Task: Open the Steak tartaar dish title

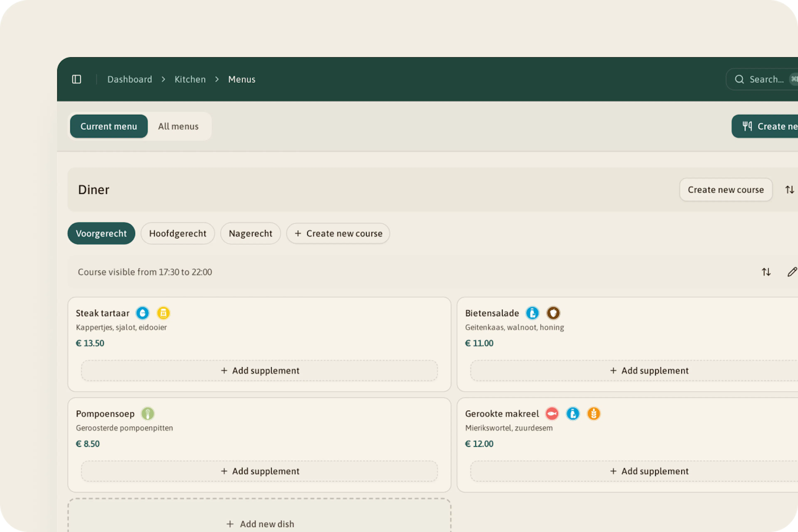Action: click(x=102, y=313)
